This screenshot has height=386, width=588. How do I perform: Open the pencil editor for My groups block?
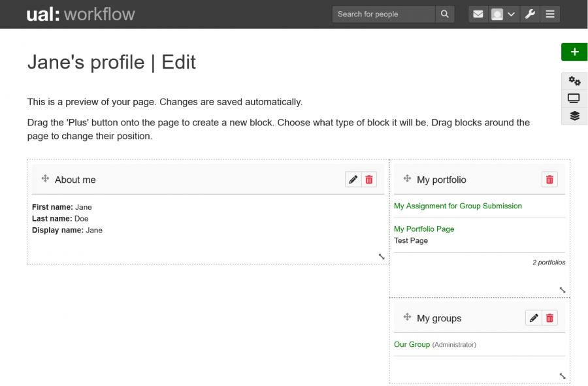[533, 318]
